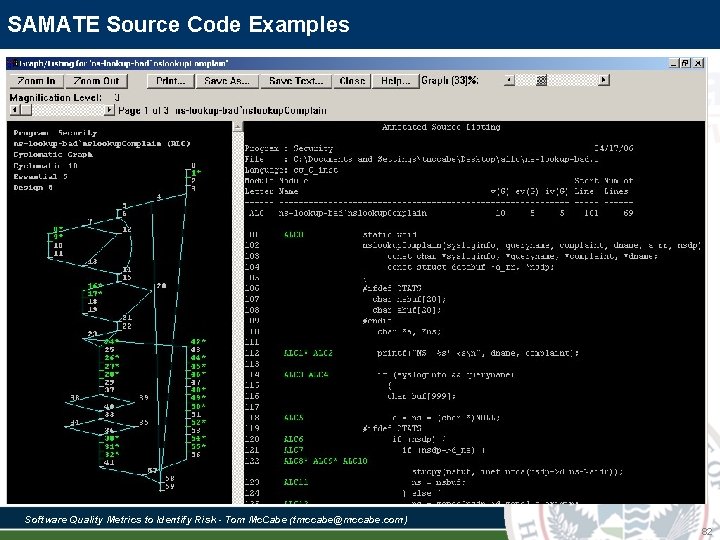Click 'Graph (33)%' label
The width and height of the screenshot is (720, 540).
click(x=450, y=80)
